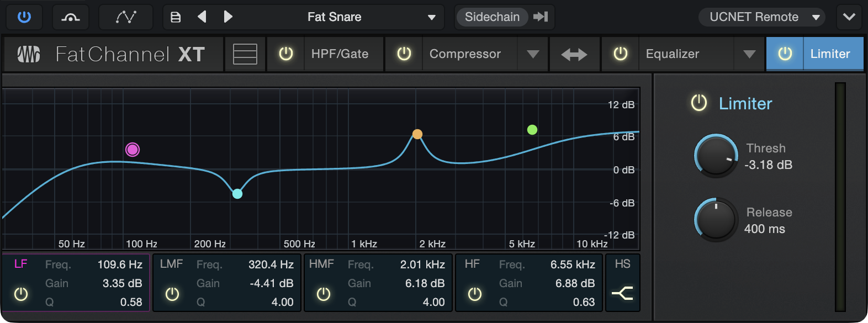Screen dimensions: 868x323
Task: Toggle the HF band power button
Action: click(x=475, y=294)
